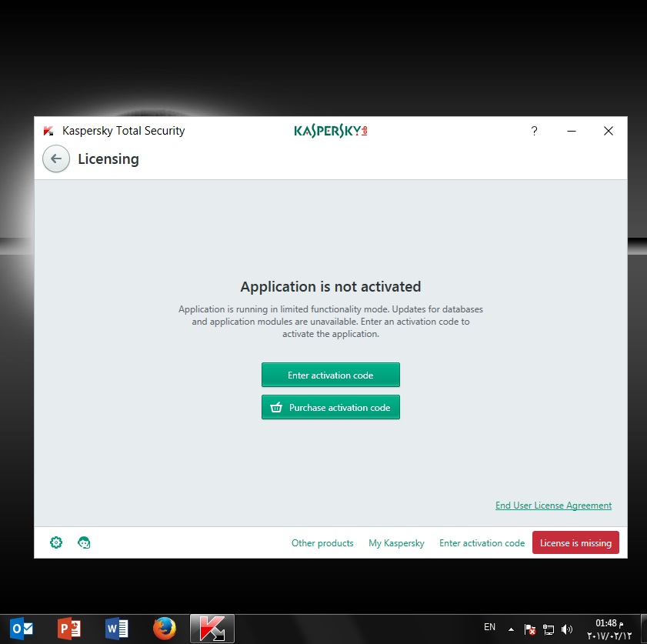Viewport: 647px width, 644px height.
Task: Click Show desktop strip at taskbar end
Action: [644, 629]
